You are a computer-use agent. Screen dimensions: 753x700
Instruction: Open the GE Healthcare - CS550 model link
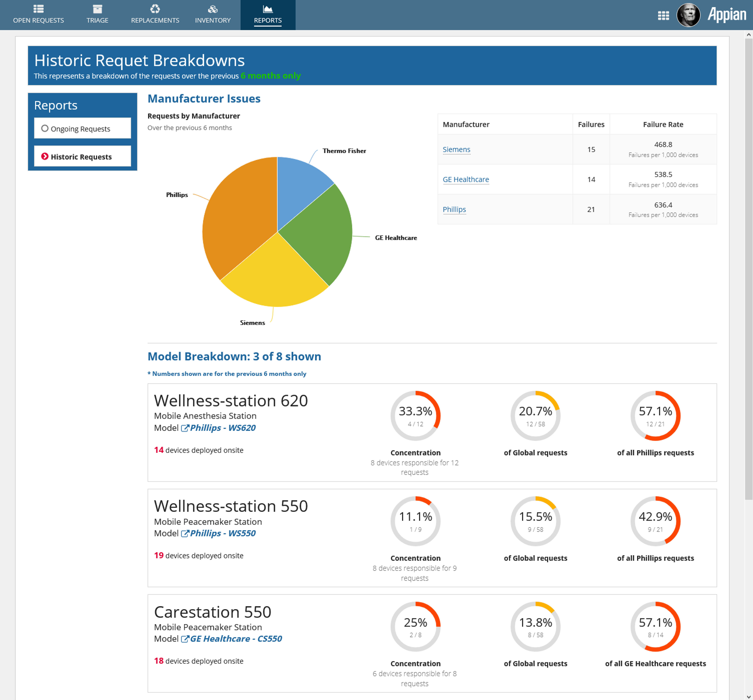(x=236, y=639)
